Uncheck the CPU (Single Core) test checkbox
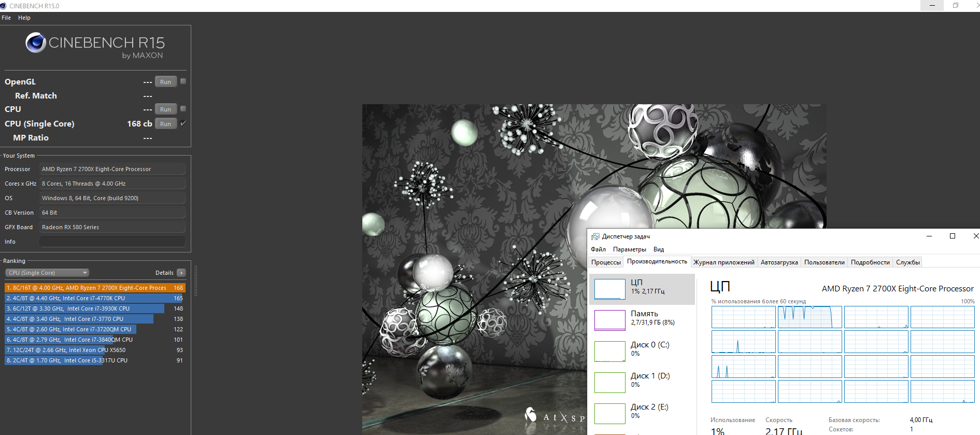 (183, 123)
